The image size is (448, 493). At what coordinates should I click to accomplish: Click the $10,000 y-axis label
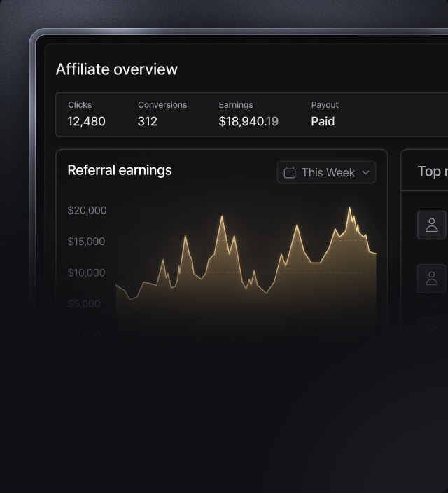point(87,272)
